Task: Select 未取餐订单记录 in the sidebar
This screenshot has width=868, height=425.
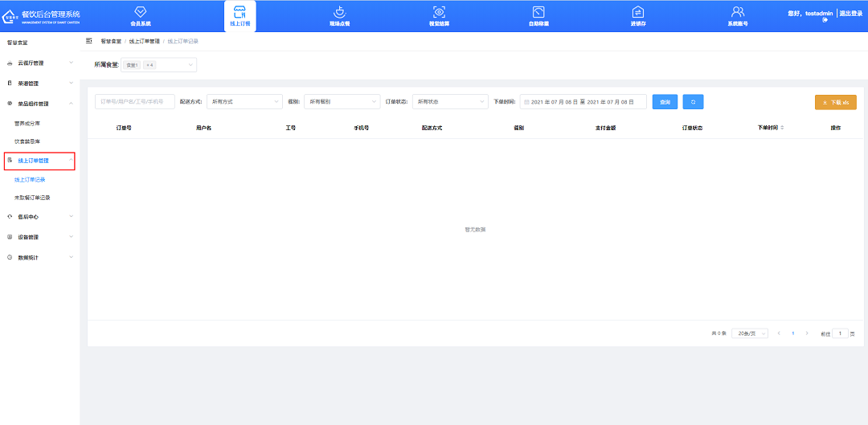Action: [32, 198]
